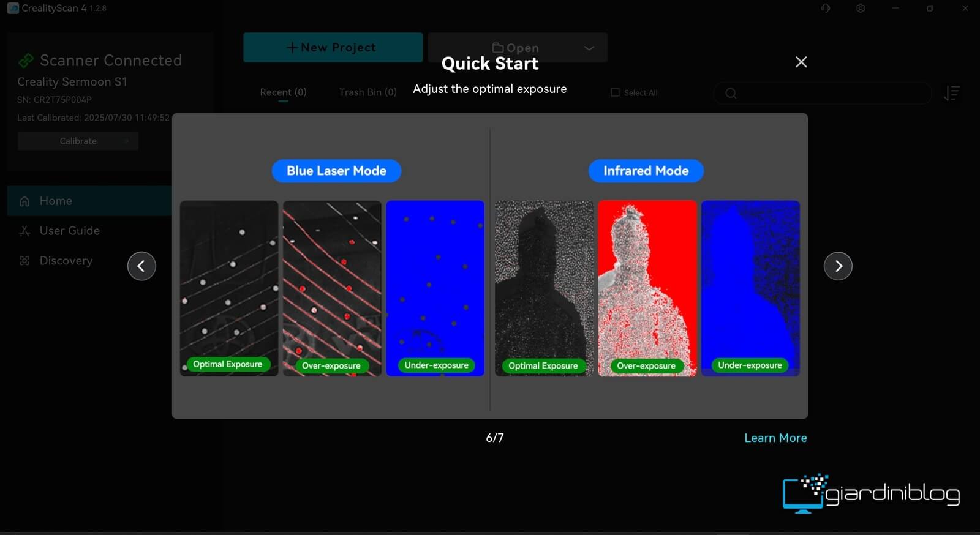Open the headset support icon
Screen dimensions: 980x535
(x=826, y=9)
